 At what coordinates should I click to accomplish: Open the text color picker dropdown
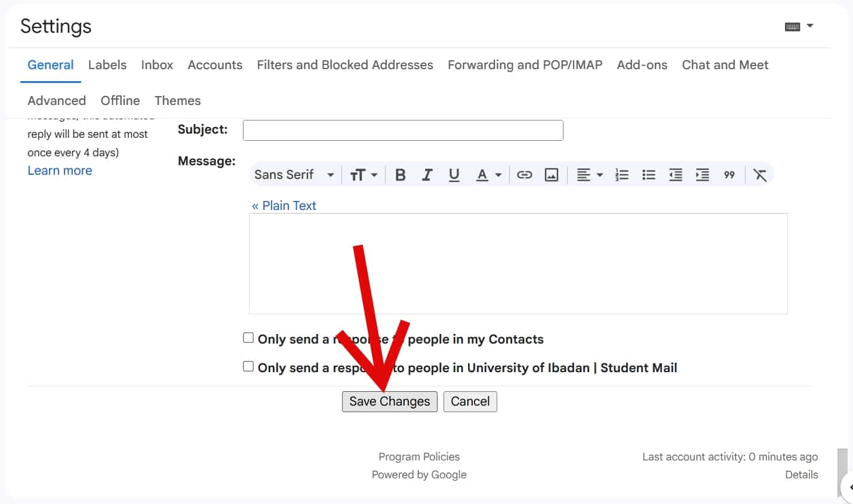pyautogui.click(x=488, y=174)
